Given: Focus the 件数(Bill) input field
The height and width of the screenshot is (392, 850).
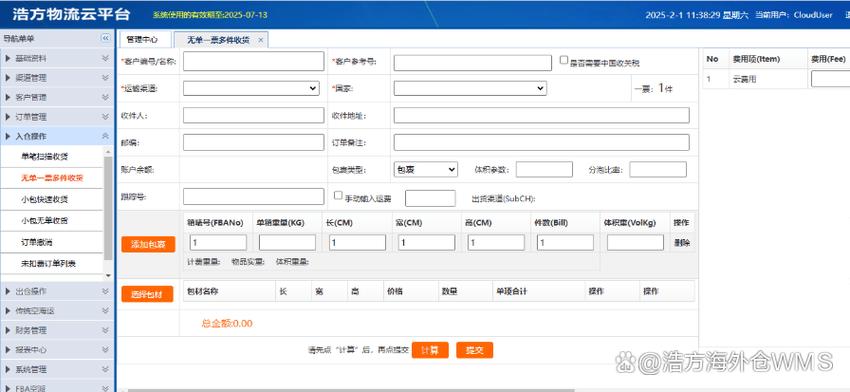Looking at the screenshot, I should coord(565,242).
